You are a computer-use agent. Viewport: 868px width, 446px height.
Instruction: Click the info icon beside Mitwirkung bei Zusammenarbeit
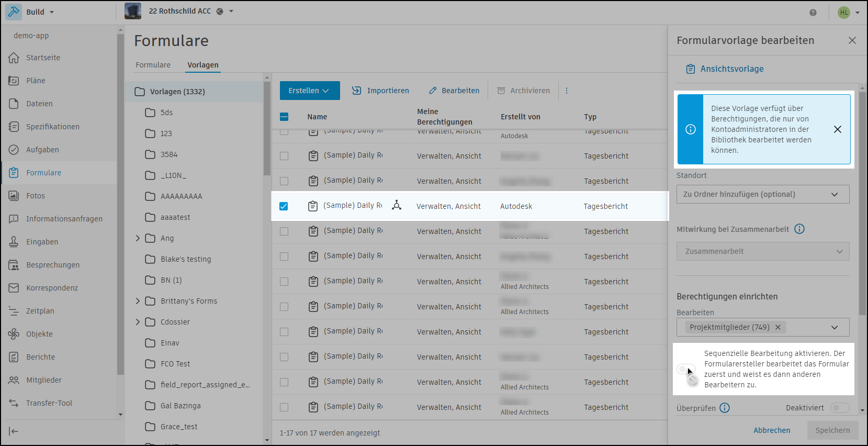pyautogui.click(x=799, y=229)
